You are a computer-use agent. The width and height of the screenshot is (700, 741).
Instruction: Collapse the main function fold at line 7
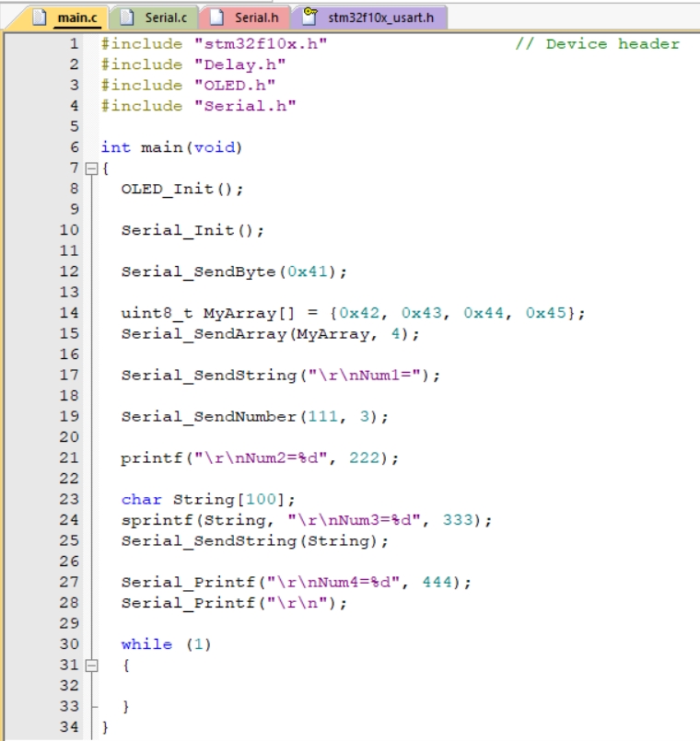coord(92,168)
